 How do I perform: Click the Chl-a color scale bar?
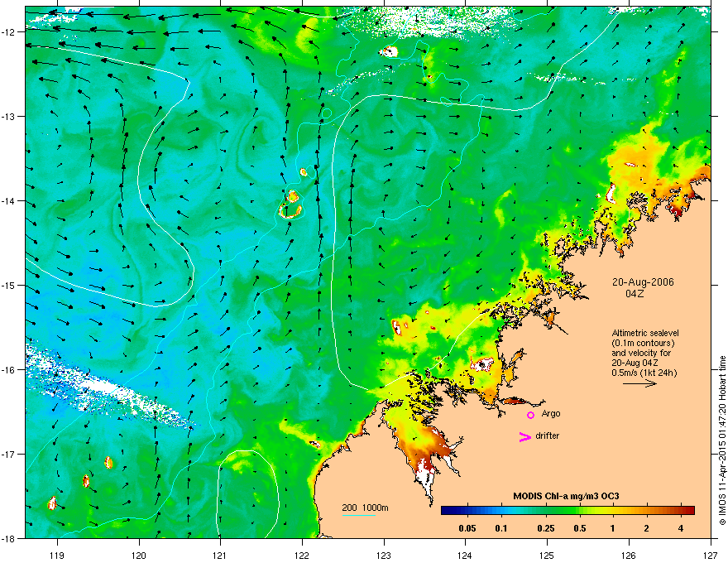[x=568, y=510]
